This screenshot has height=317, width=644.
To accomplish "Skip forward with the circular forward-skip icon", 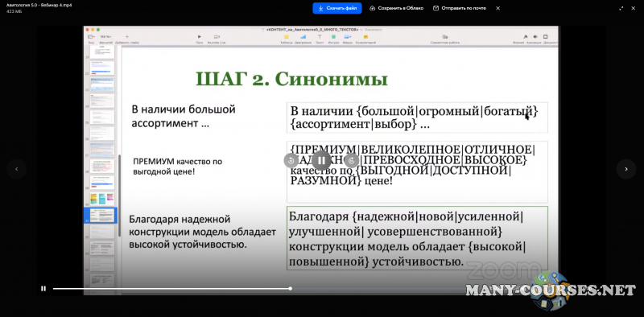I will click(x=352, y=160).
